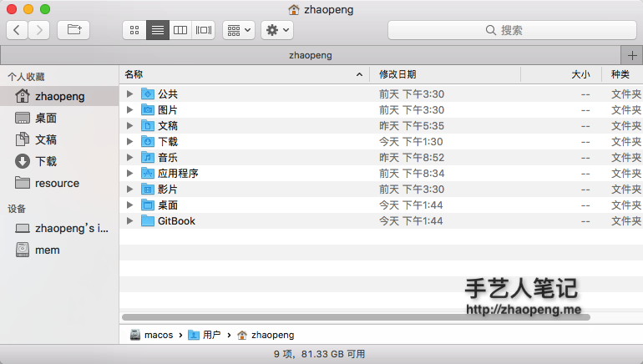Expand the 应用程序 folder disclosure triangle
This screenshot has height=364, width=643.
129,174
